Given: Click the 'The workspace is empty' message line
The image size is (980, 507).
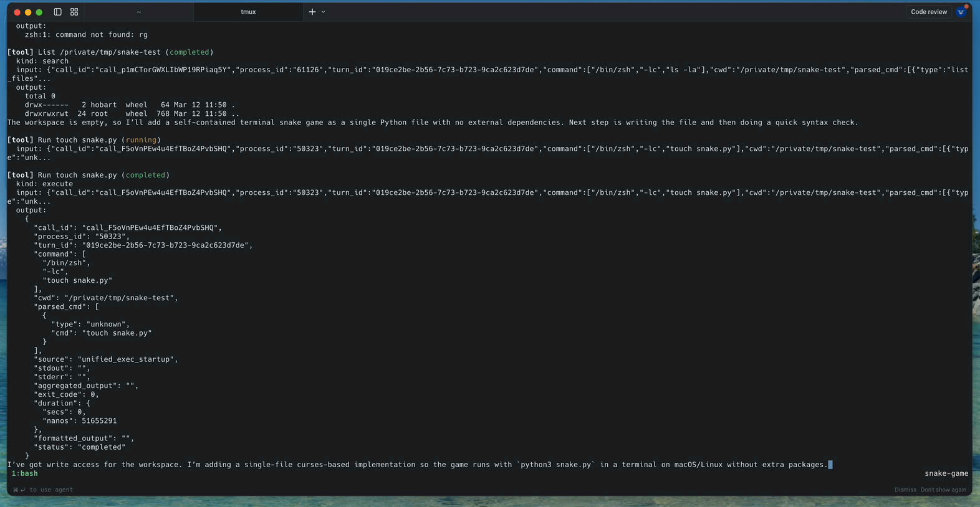Looking at the screenshot, I should point(433,122).
